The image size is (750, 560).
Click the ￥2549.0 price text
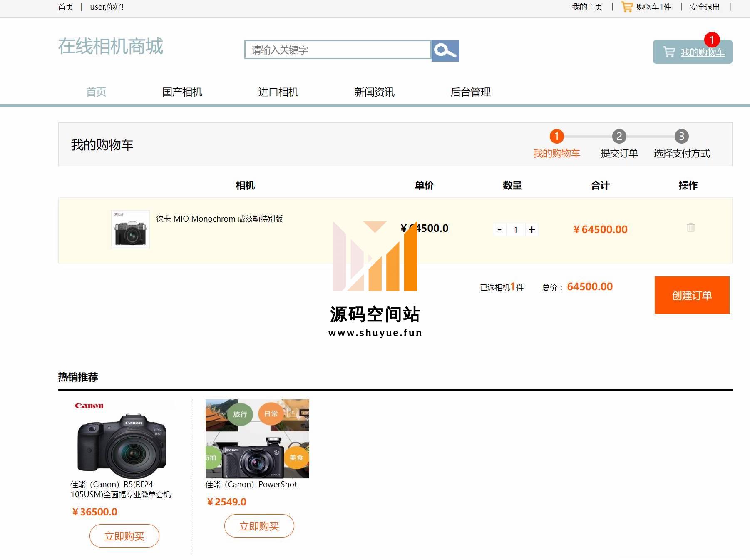tap(226, 502)
